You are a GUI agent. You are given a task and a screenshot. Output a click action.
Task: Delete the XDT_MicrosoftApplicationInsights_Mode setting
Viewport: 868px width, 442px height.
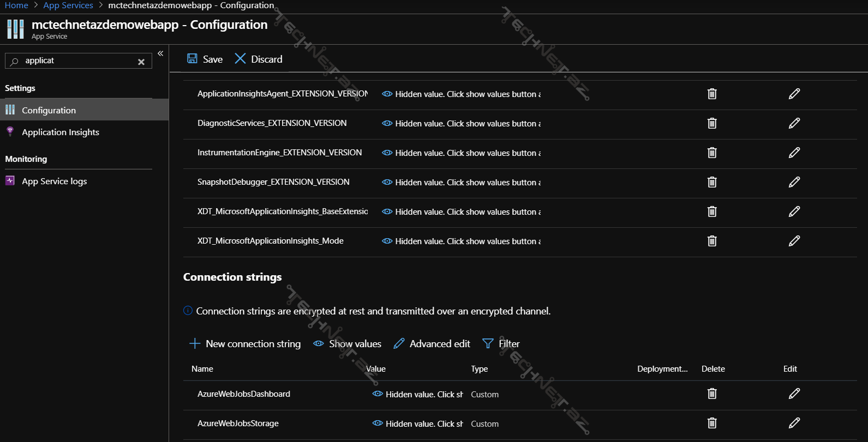712,241
